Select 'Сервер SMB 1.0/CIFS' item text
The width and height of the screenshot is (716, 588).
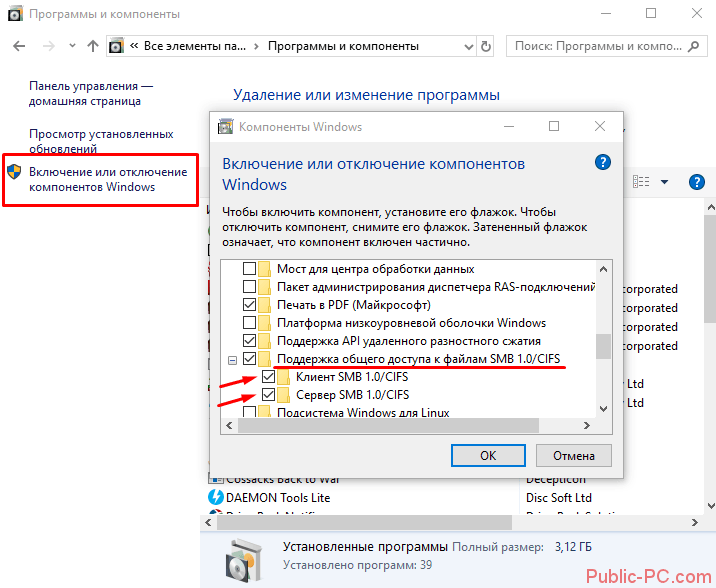coord(353,395)
